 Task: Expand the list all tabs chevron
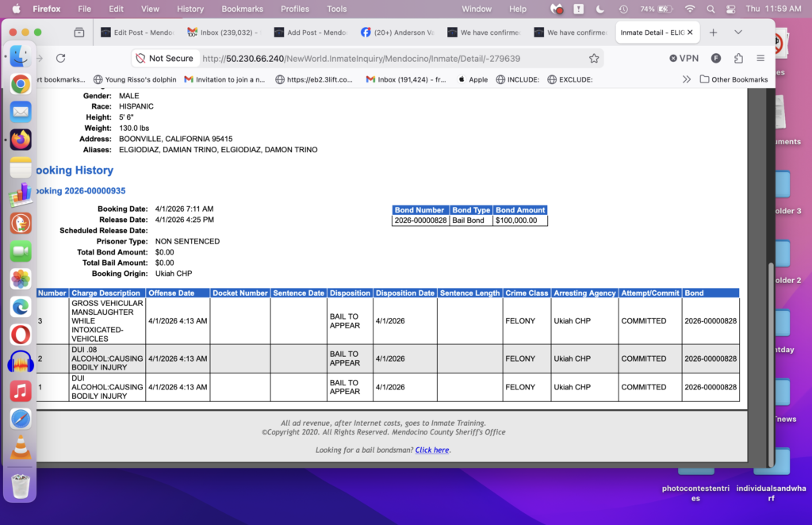click(738, 33)
